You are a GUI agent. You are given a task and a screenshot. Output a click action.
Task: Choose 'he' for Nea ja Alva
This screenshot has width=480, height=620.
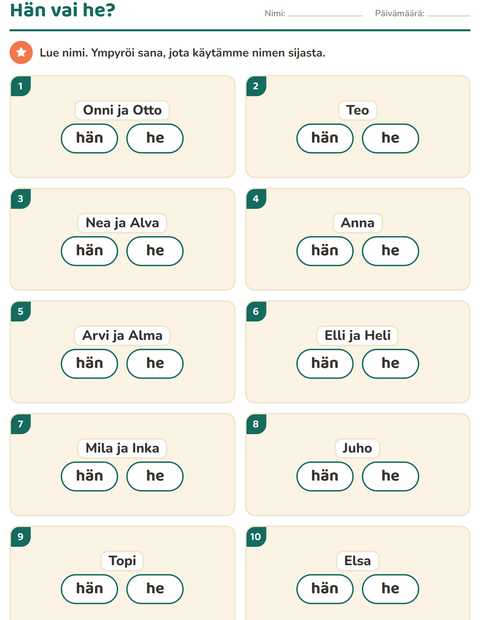tap(155, 251)
